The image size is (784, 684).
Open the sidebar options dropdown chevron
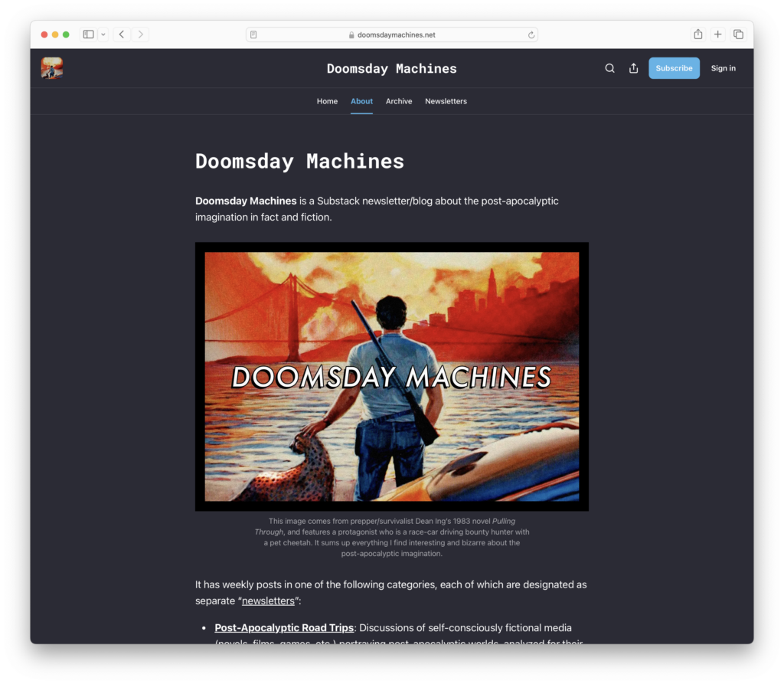coord(103,34)
